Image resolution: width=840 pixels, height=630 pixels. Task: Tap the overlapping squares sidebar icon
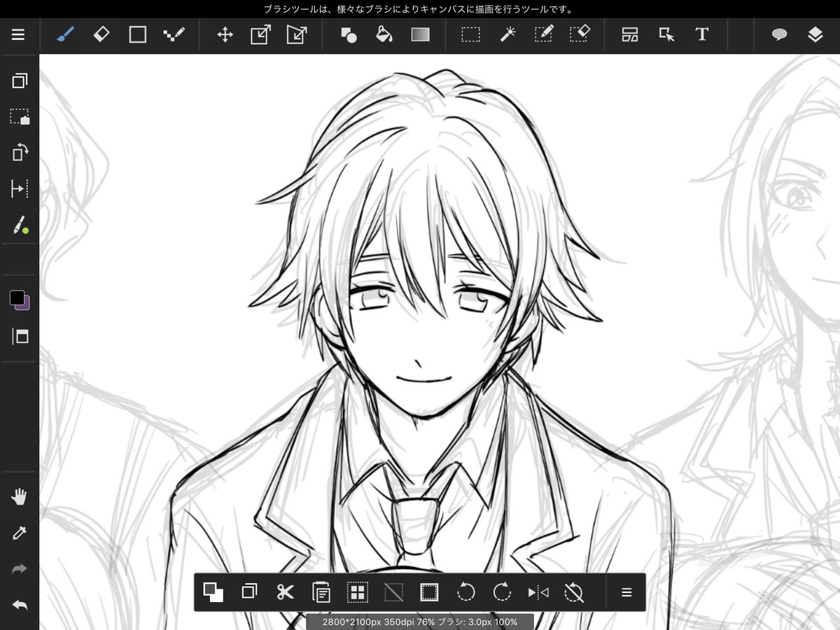(x=20, y=80)
